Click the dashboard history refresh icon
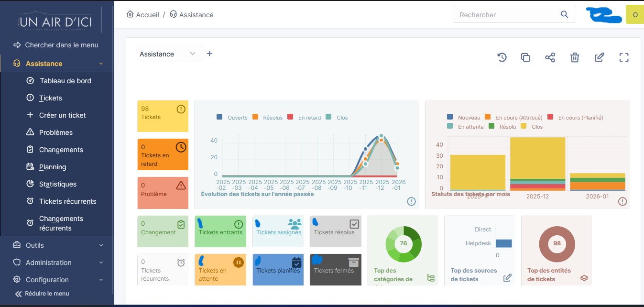Image resolution: width=644 pixels, height=307 pixels. click(502, 57)
